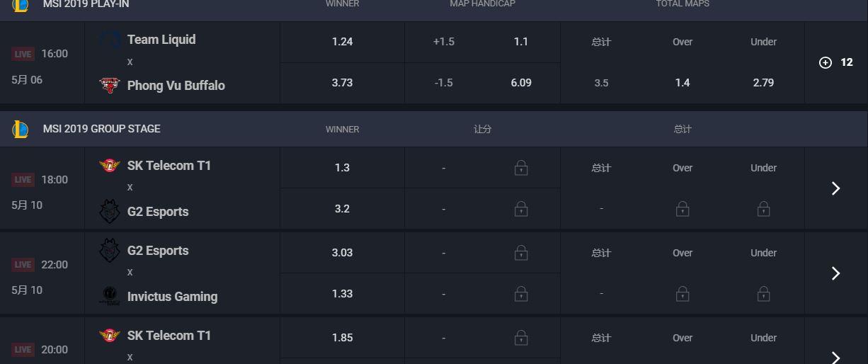The image size is (868, 364).
Task: Click the SK Telecom T1 logo at 18:00
Action: (x=110, y=166)
